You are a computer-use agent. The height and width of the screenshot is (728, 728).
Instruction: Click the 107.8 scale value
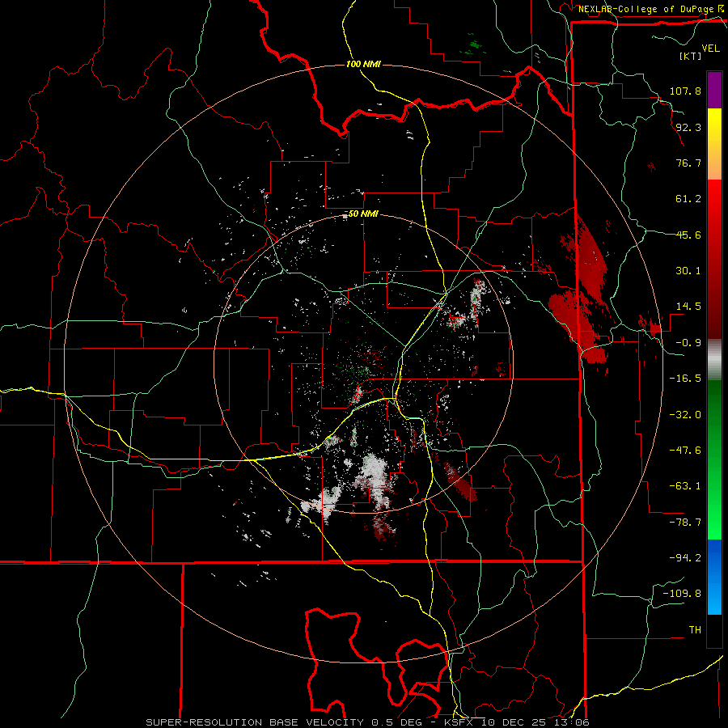(x=685, y=91)
